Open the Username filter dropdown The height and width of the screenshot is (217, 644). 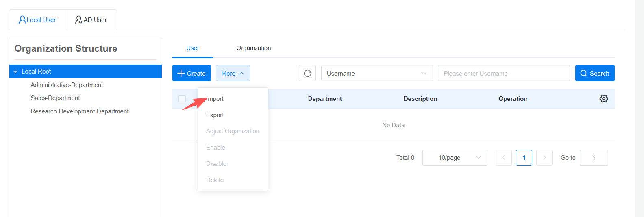pyautogui.click(x=376, y=73)
